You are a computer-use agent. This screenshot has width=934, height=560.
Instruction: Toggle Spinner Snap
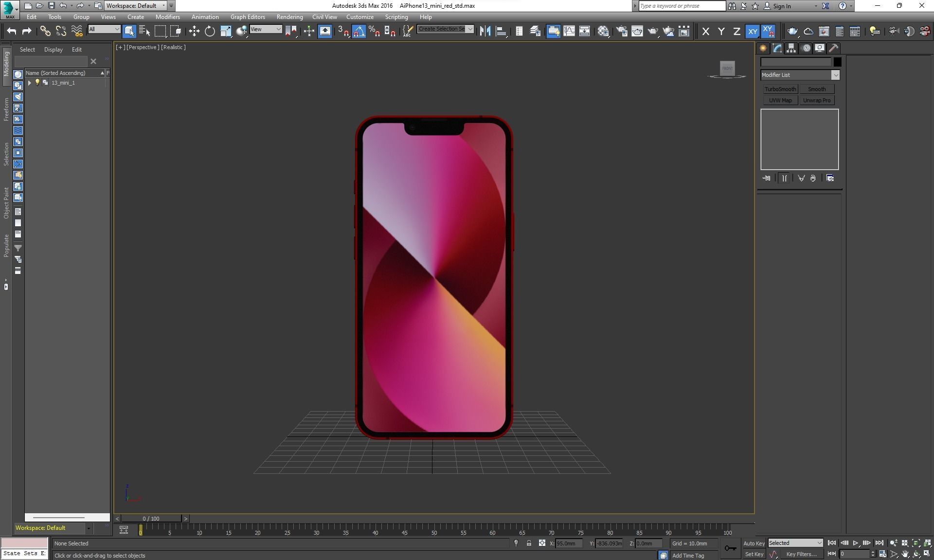click(x=390, y=31)
